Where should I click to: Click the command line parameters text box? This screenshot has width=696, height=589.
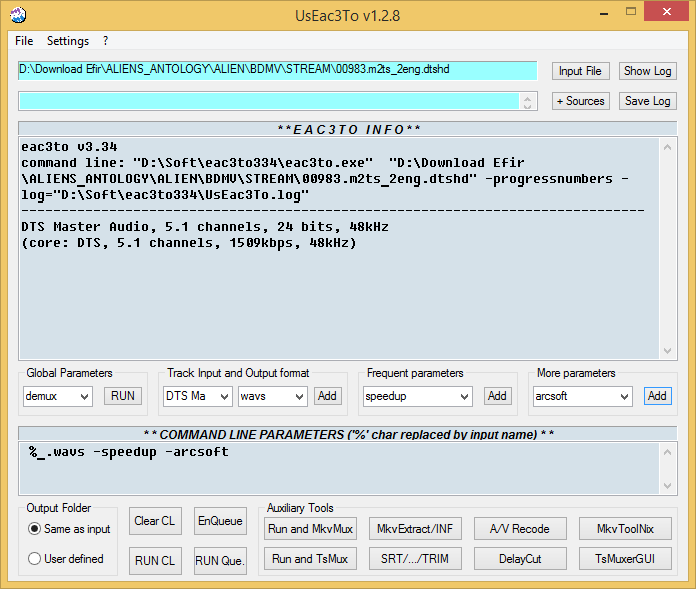point(340,468)
